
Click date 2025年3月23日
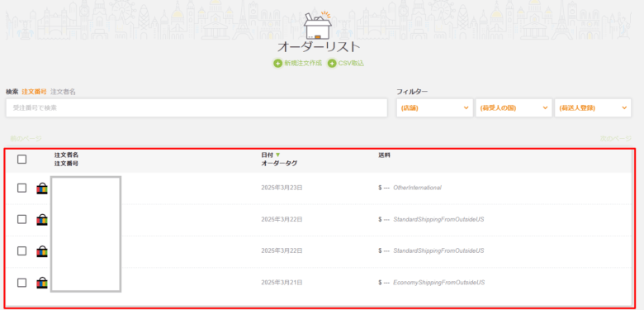(x=282, y=188)
